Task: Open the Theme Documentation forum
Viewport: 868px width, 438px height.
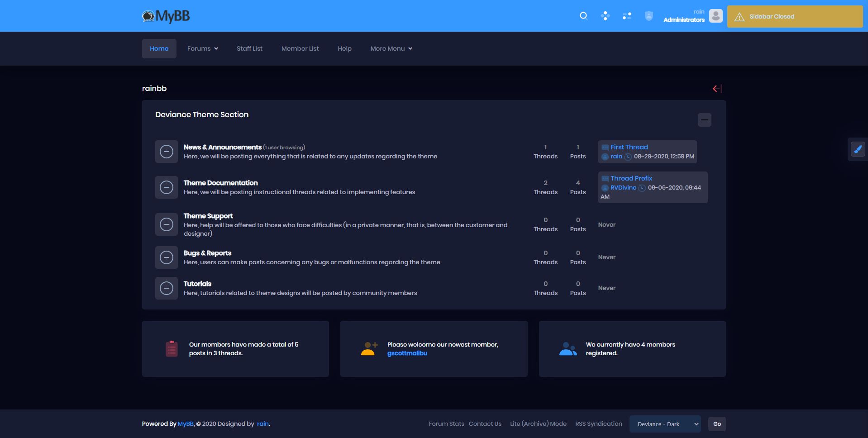Action: (x=220, y=183)
